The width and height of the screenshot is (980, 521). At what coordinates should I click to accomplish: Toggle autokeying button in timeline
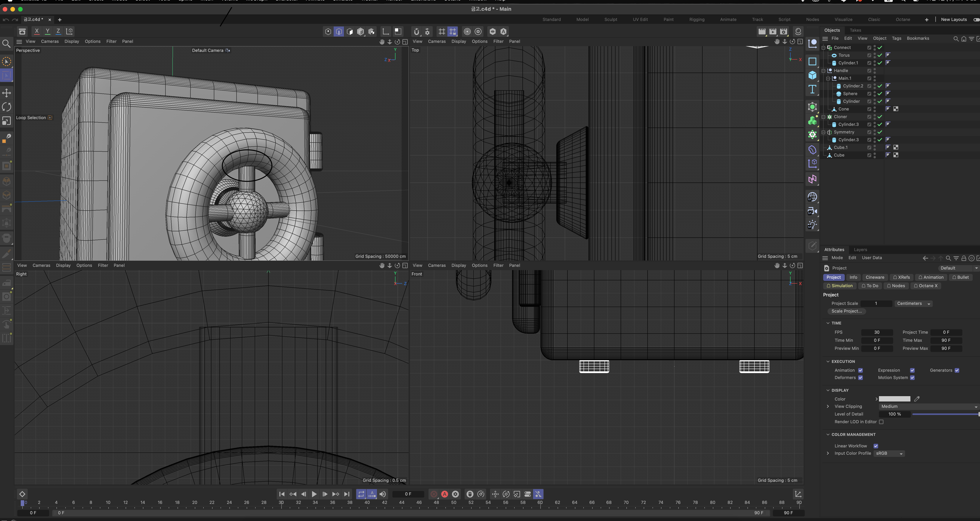444,494
